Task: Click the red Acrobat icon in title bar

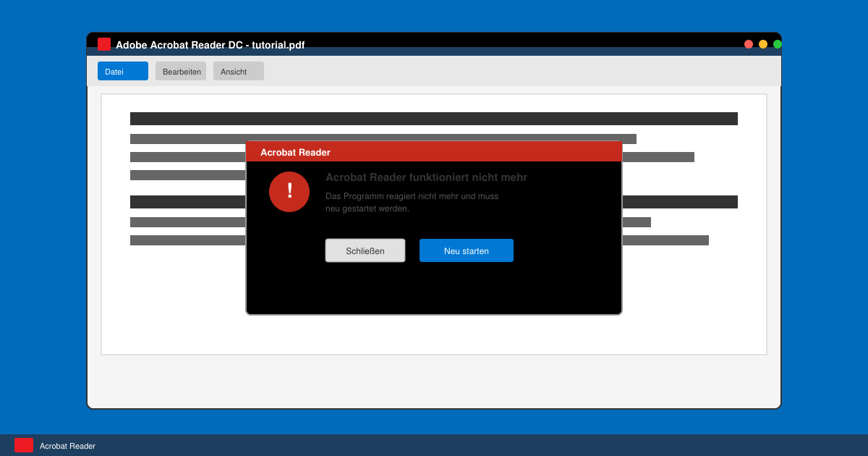Action: coord(104,44)
